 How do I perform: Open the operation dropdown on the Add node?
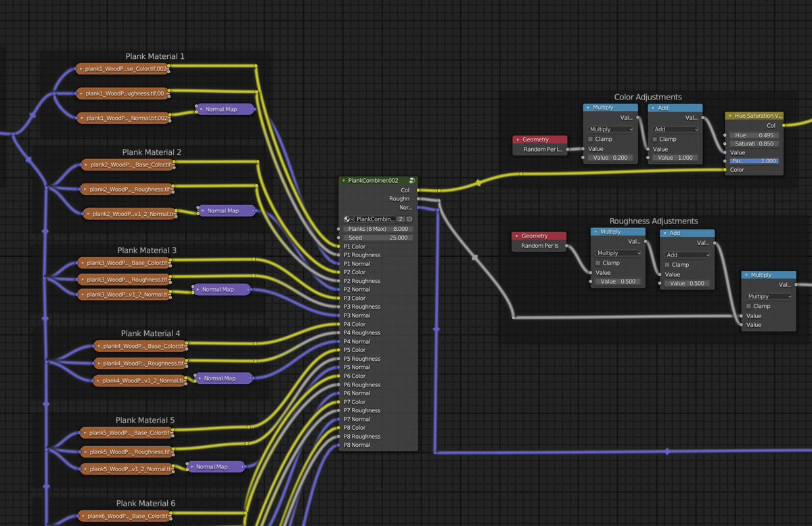[675, 129]
